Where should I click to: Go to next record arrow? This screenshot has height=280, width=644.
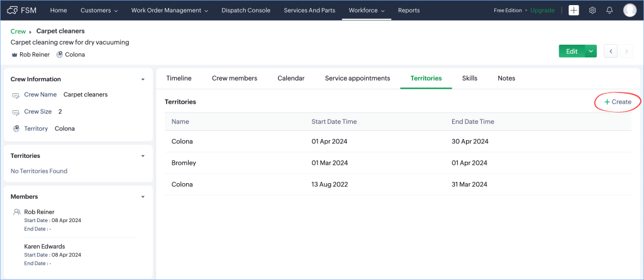click(x=626, y=51)
